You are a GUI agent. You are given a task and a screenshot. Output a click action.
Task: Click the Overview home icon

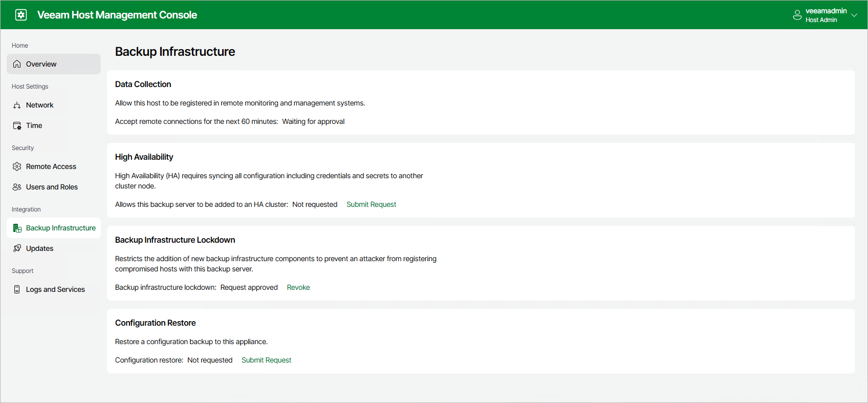coord(17,64)
